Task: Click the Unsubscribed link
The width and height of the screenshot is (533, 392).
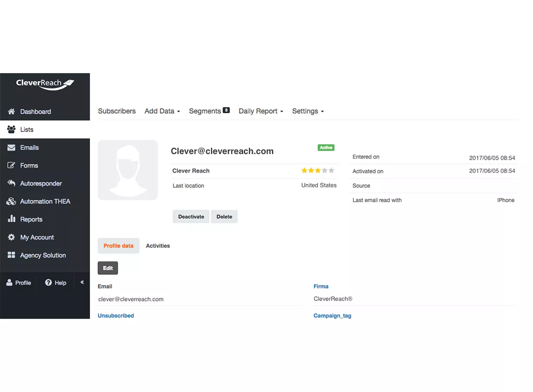Action: pyautogui.click(x=116, y=315)
